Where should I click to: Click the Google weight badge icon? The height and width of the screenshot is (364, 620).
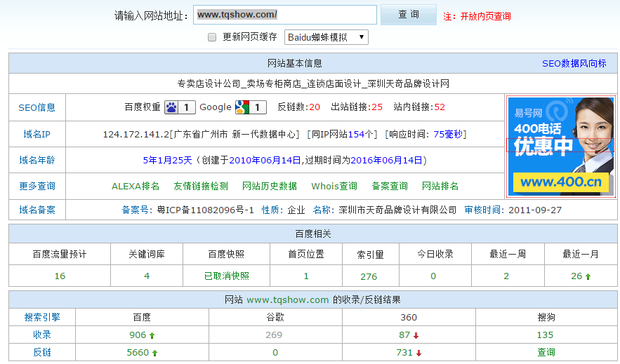(243, 107)
